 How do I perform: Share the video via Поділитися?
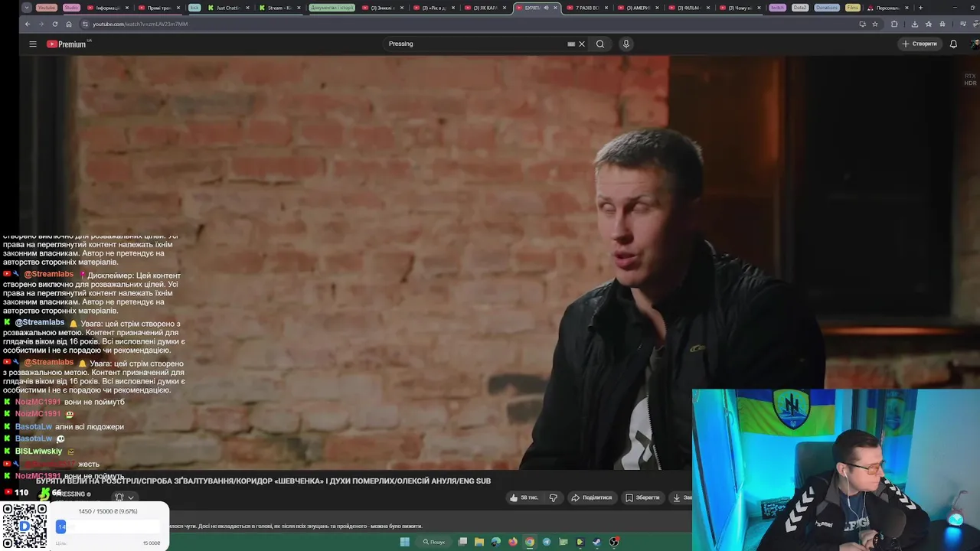click(x=591, y=497)
